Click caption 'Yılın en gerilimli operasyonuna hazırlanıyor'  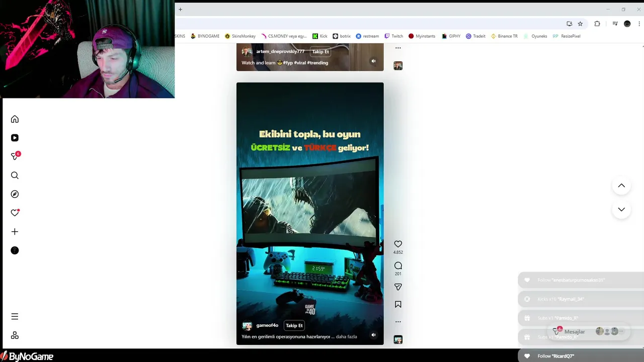[286, 337]
